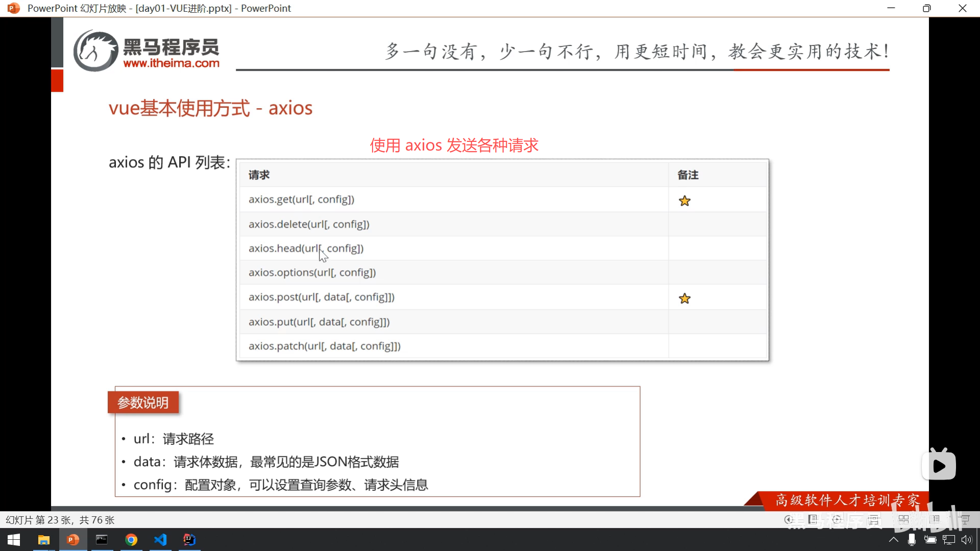Go to previous slide using status bar arrow
The height and width of the screenshot is (551, 980).
789,519
